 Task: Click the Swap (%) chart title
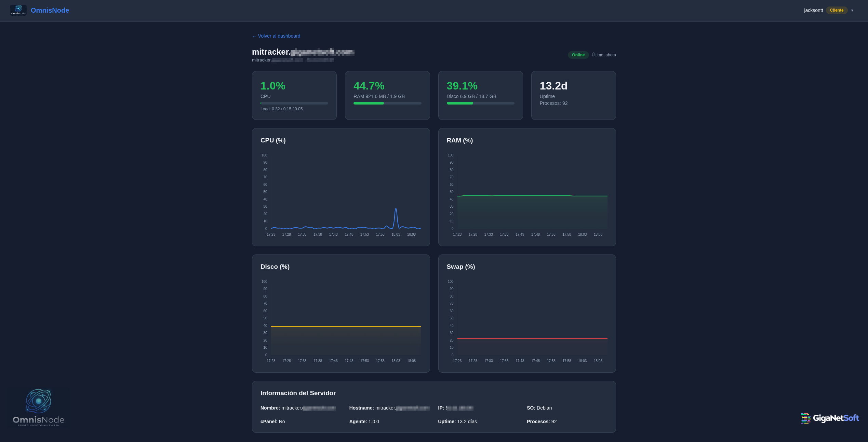460,267
